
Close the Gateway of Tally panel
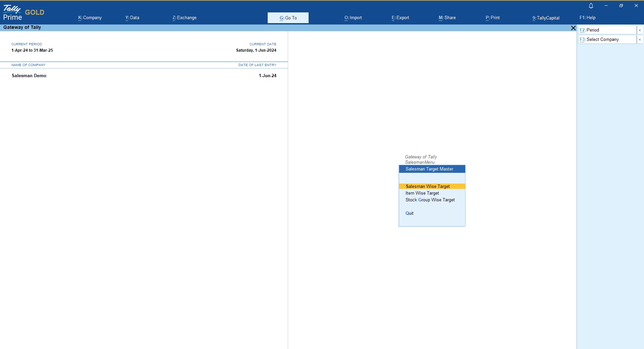573,28
